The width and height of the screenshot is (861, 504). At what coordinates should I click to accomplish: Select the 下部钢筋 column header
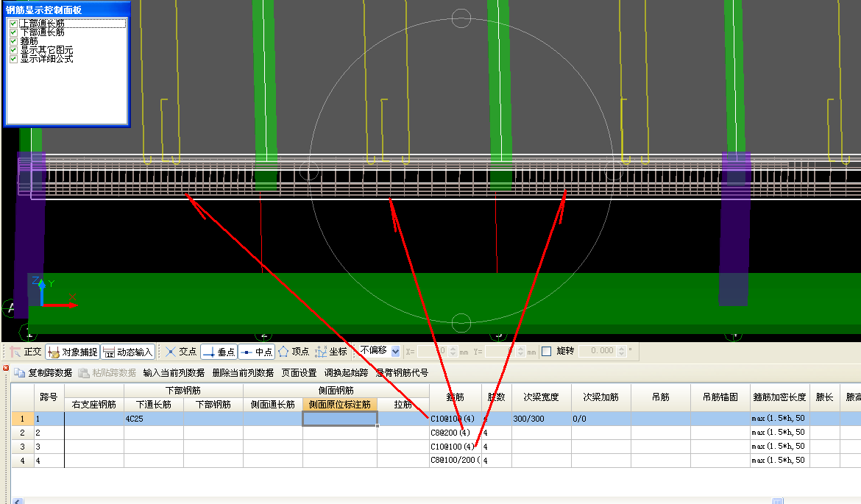pyautogui.click(x=213, y=405)
